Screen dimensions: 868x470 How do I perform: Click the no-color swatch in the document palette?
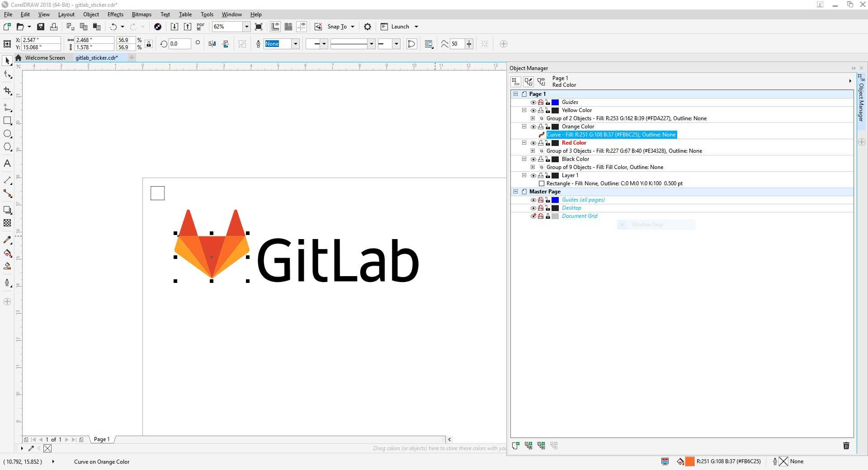pos(47,448)
